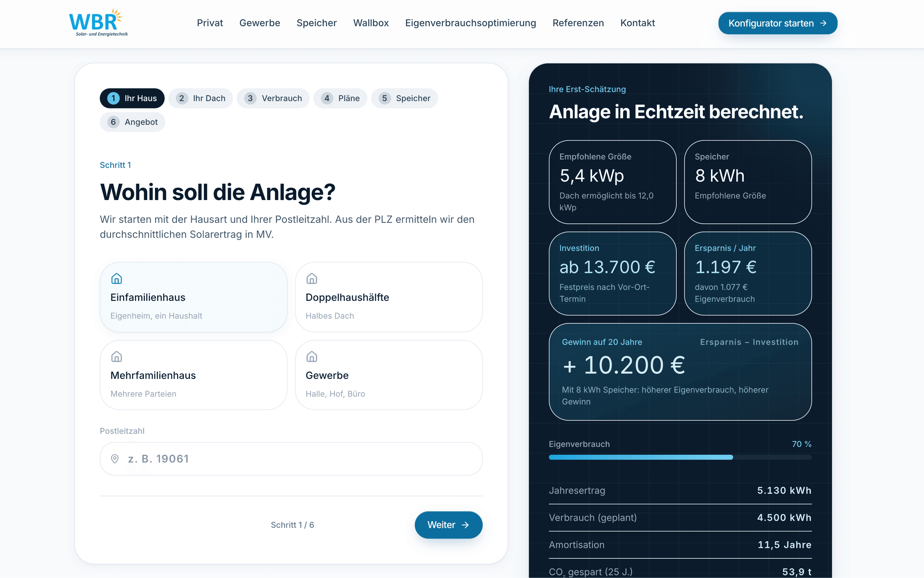The width and height of the screenshot is (924, 578).
Task: Switch to the Ihr Dach step
Action: [201, 98]
